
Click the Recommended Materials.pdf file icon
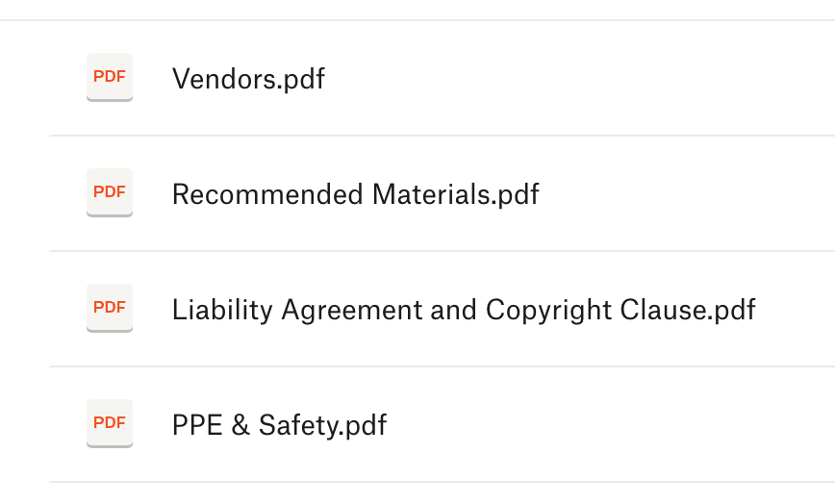pos(110,192)
